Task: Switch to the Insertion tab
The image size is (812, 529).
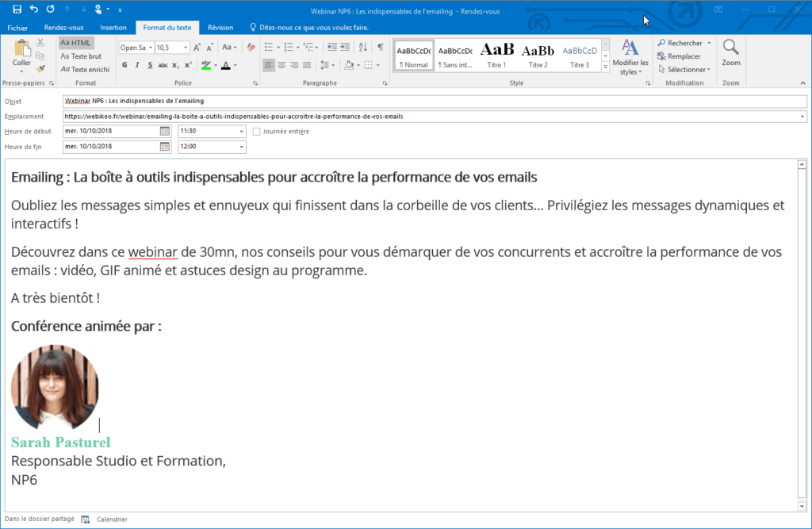Action: [x=113, y=28]
